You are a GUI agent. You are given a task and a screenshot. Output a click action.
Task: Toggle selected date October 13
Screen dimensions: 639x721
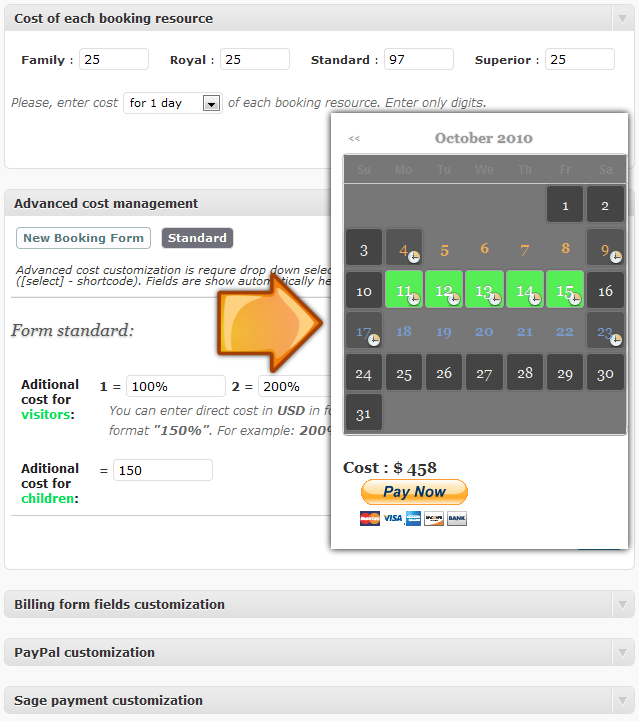pyautogui.click(x=484, y=289)
